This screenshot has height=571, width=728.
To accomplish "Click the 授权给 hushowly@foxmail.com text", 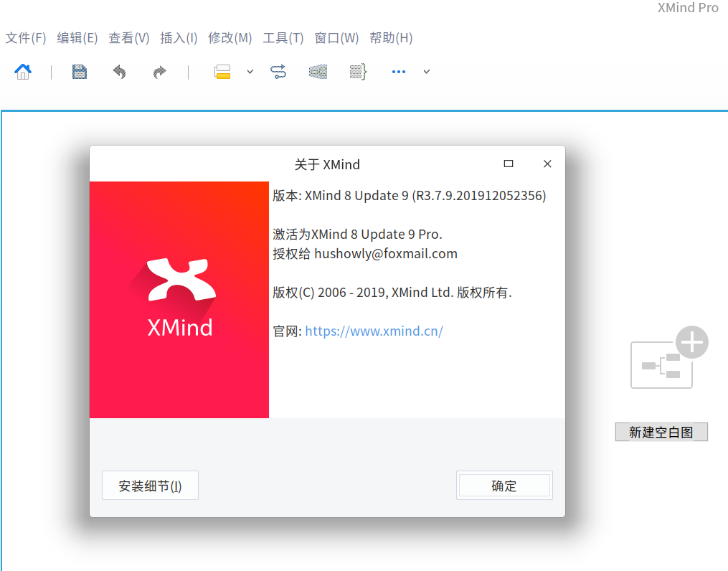I will pos(365,254).
